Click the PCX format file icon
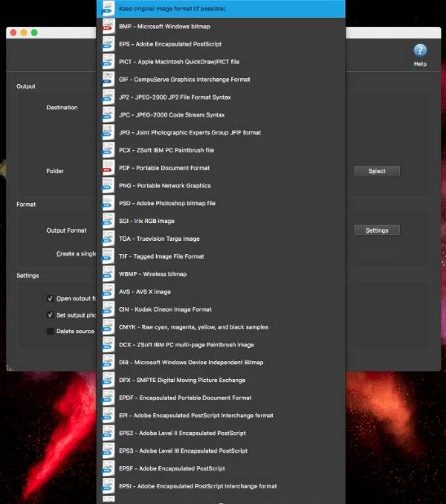The image size is (446, 504). coord(108,150)
